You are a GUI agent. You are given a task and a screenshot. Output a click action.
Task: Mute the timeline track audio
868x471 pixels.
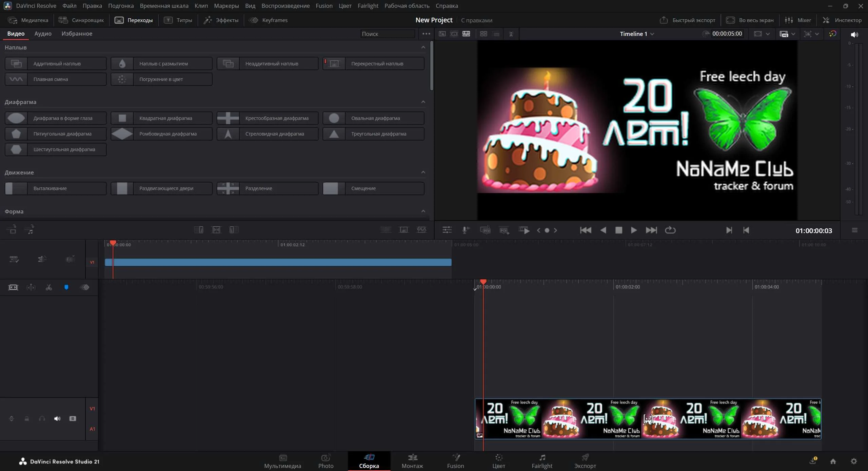57,419
